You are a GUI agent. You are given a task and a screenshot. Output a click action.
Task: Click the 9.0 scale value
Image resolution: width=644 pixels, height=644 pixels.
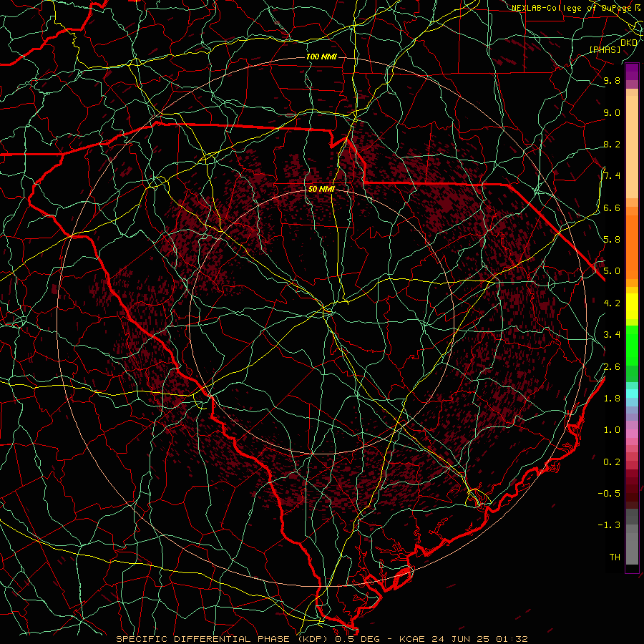pyautogui.click(x=612, y=112)
